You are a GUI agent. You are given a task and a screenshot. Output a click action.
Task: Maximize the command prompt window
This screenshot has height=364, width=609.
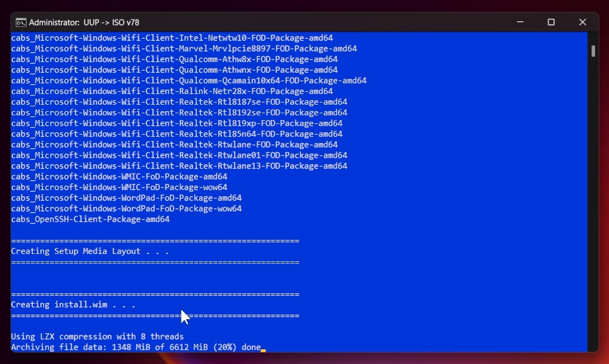pos(551,22)
